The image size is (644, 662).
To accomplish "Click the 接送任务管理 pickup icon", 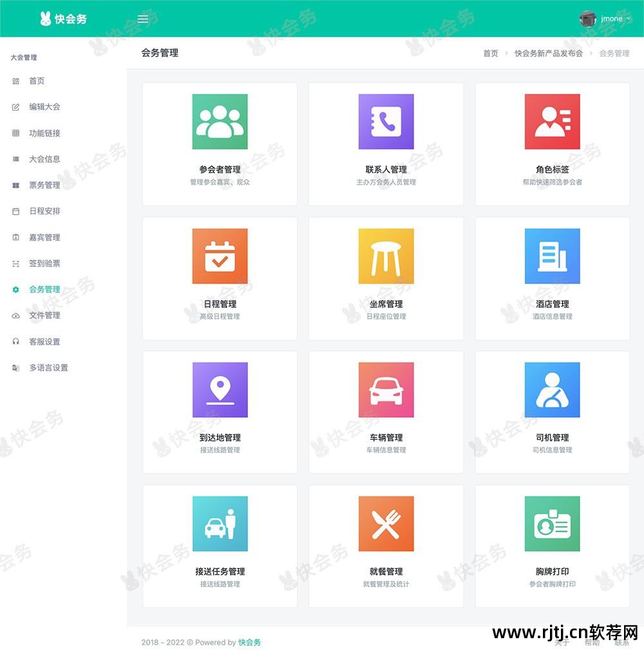I will click(x=220, y=523).
